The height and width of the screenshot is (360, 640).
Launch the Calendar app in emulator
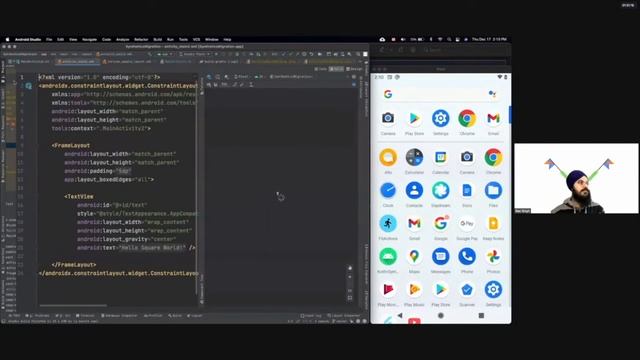440,157
